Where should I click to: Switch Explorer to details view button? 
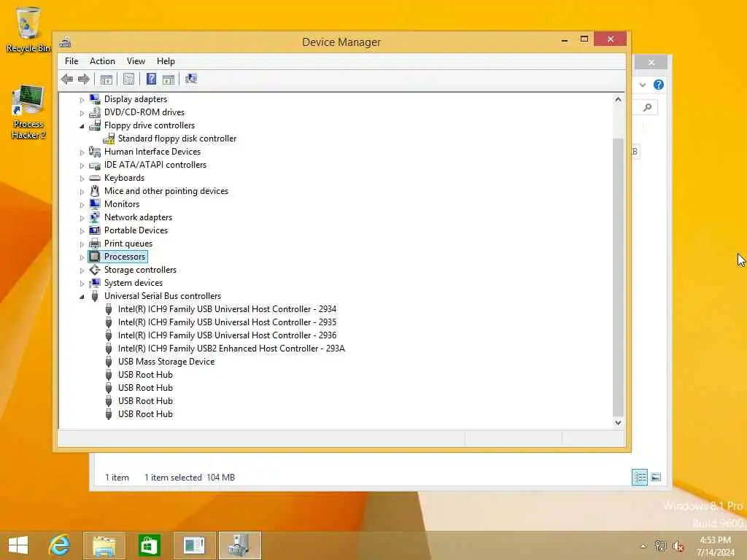[639, 477]
